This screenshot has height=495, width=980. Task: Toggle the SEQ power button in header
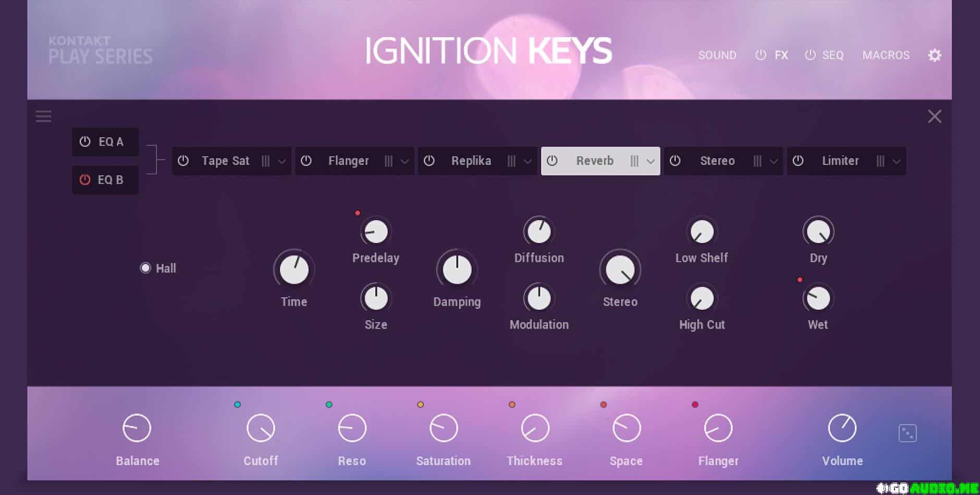coord(810,55)
